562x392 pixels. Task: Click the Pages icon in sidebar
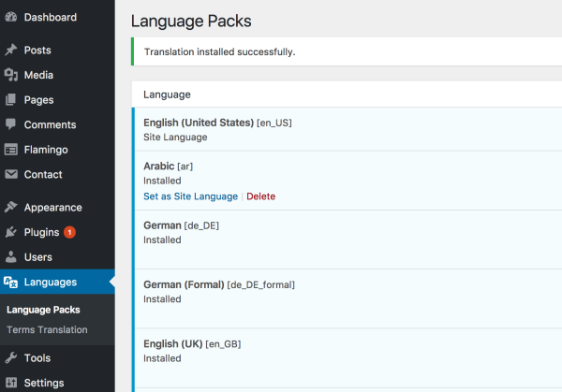(x=11, y=100)
